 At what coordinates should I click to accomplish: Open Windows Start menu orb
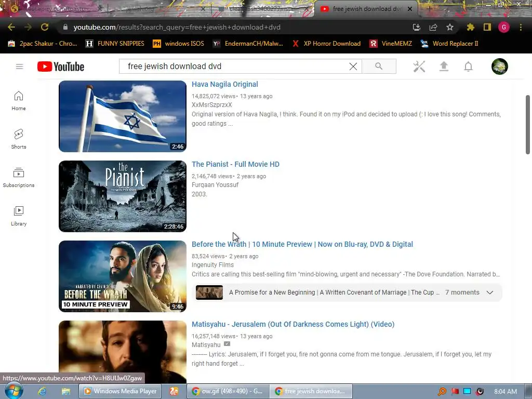[14, 391]
